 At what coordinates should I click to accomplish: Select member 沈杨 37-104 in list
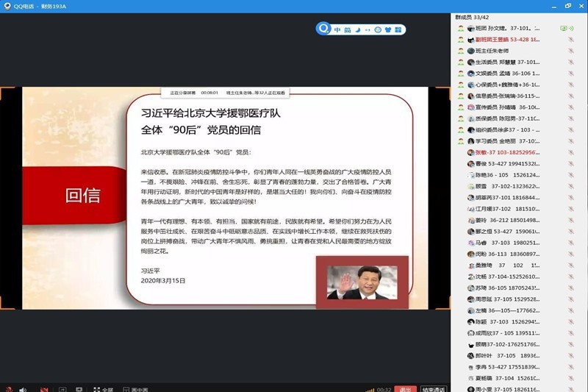click(518, 277)
